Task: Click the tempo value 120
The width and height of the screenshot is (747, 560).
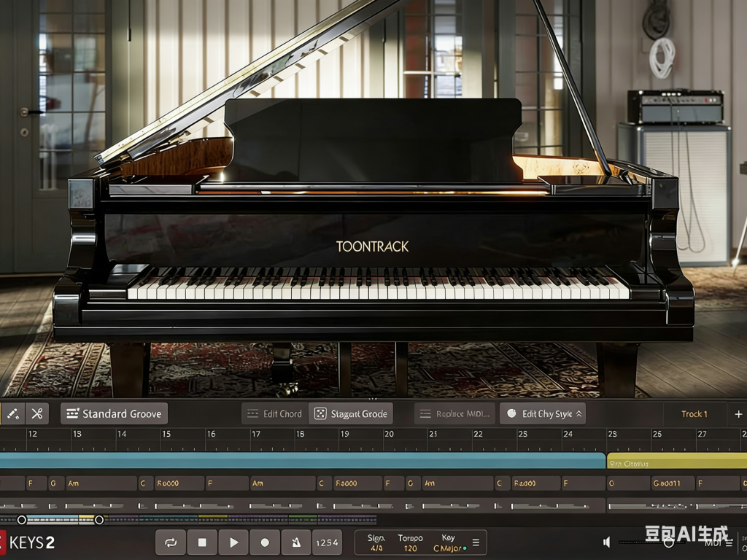Action: (x=410, y=548)
